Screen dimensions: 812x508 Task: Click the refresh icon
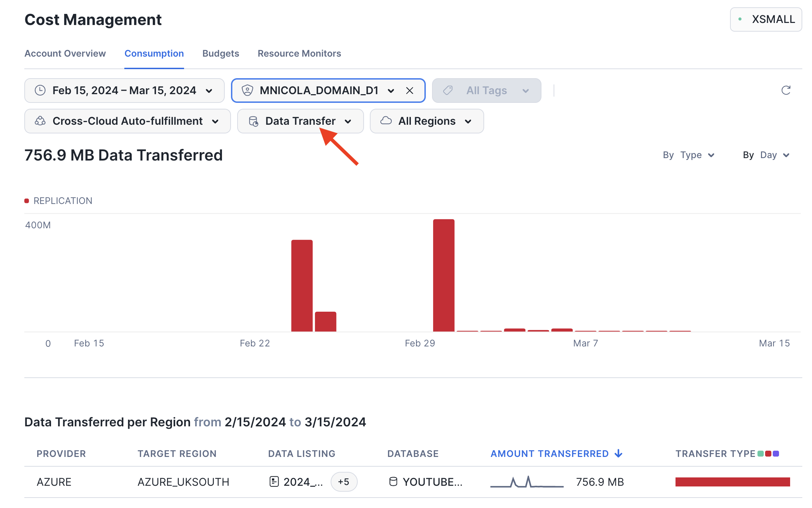click(x=786, y=90)
